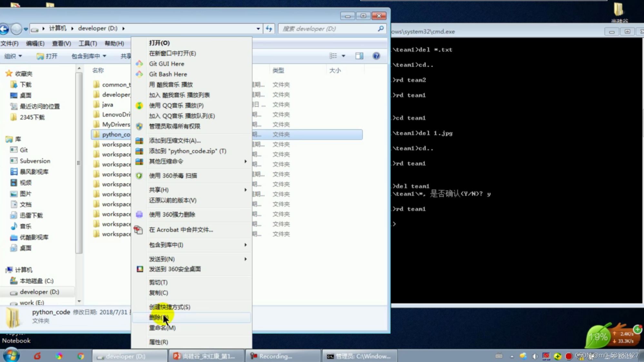The height and width of the screenshot is (362, 644).
Task: Click the 360 antivirus scan shield icon
Action: [139, 176]
